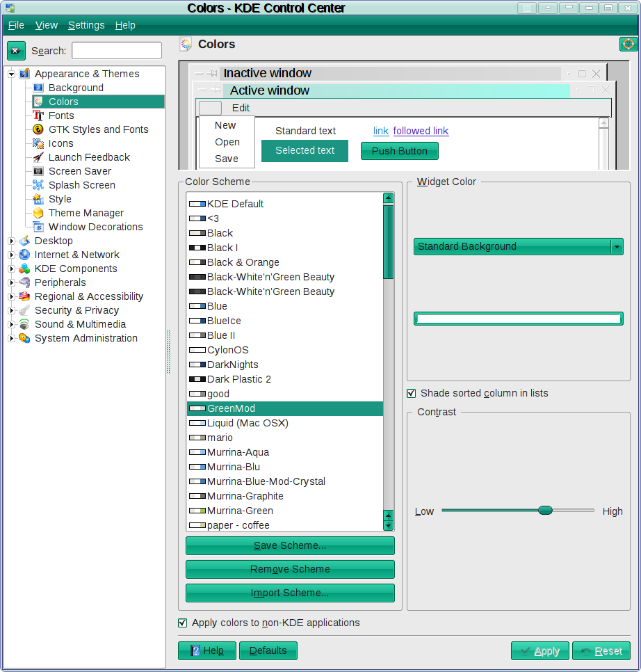Expand the KDE Components category

(x=12, y=269)
